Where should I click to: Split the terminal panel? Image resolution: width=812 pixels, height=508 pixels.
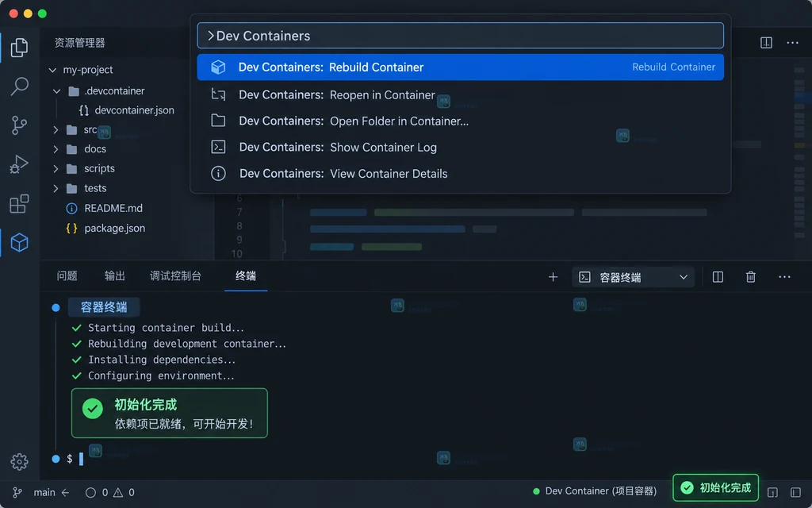[718, 277]
